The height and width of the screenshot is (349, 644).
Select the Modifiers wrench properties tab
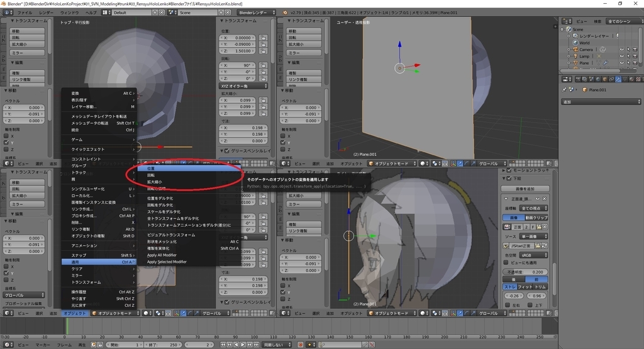point(618,79)
